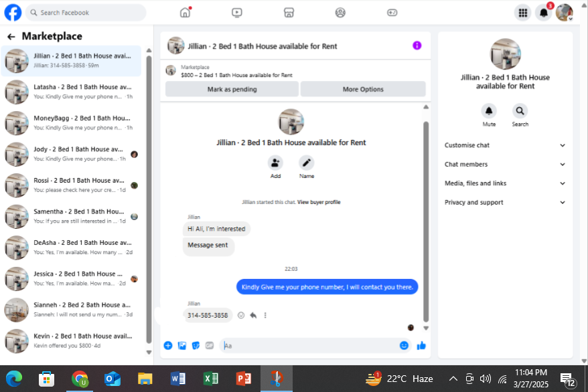Open Samentha's conversation in the list

coord(72,216)
